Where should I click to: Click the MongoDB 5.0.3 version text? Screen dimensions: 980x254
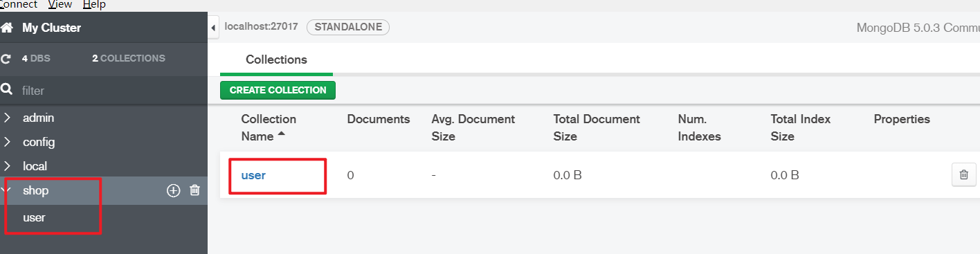918,28
